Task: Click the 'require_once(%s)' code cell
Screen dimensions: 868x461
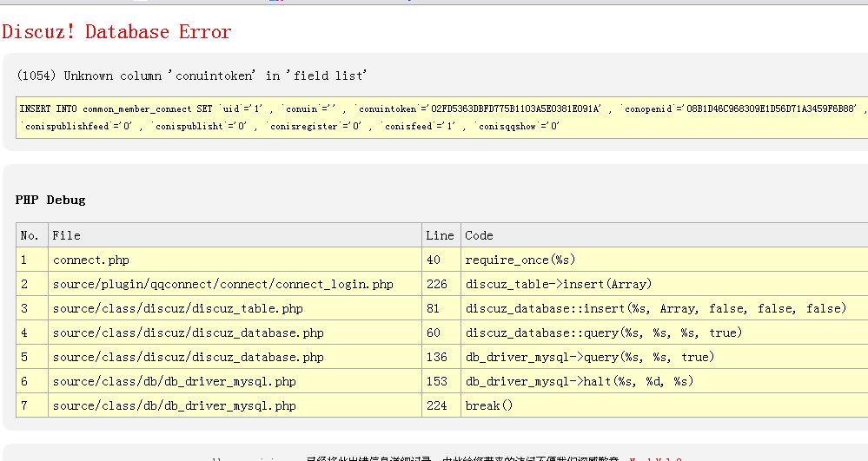Action: [x=520, y=260]
